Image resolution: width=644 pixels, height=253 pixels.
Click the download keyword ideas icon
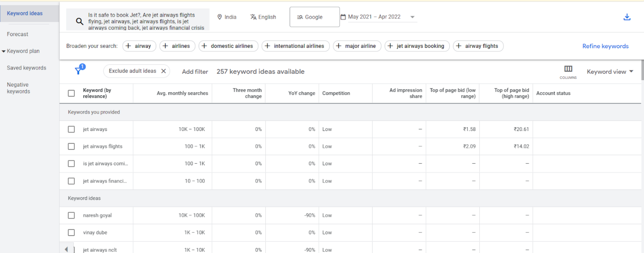coord(627,17)
